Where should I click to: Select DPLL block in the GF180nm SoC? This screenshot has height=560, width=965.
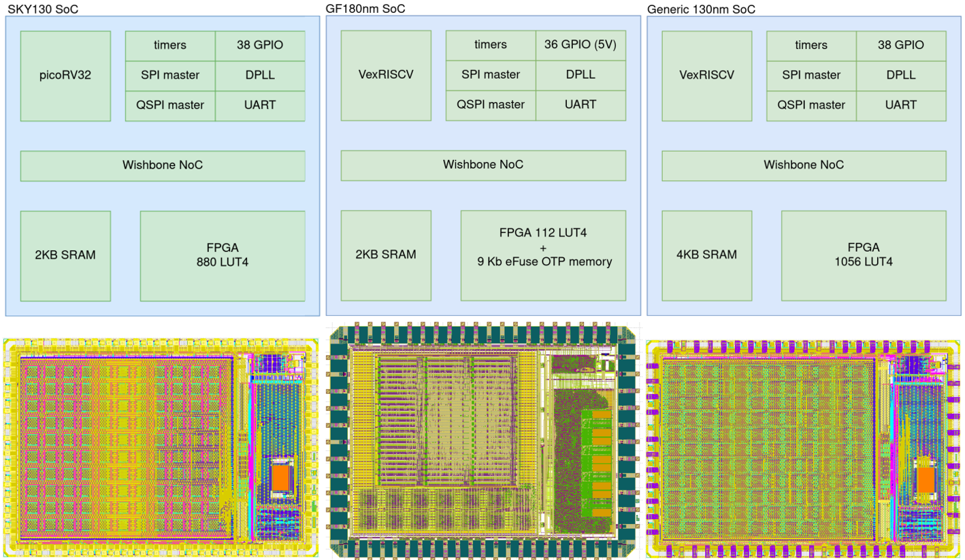580,76
